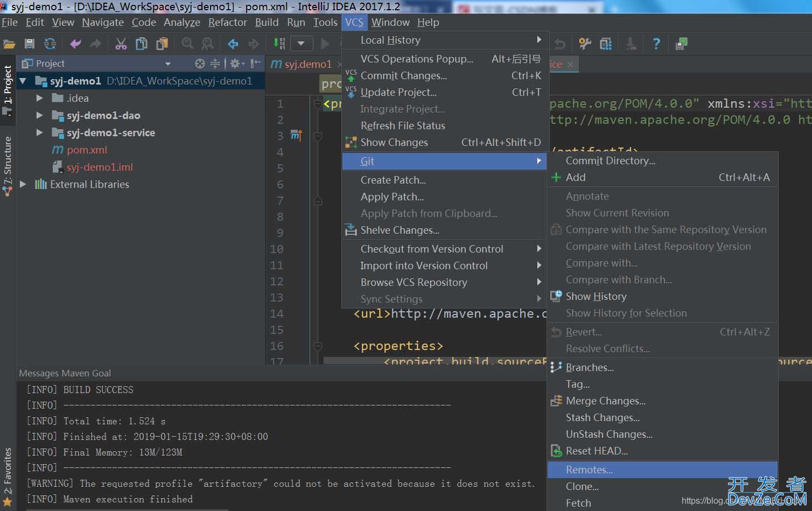Open the run configuration dropdown in toolbar
This screenshot has width=812, height=511.
[x=302, y=44]
